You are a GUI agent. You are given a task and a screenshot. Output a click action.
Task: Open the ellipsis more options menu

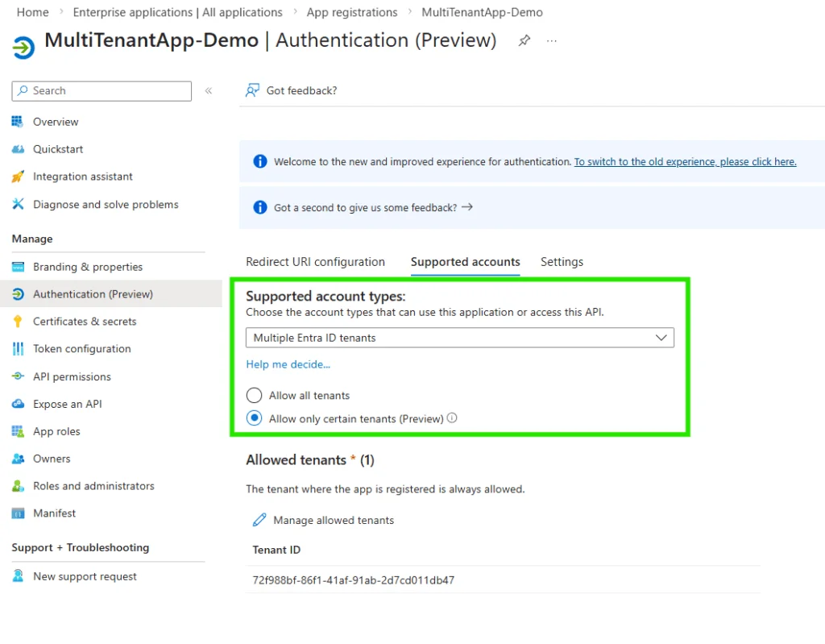(x=552, y=40)
